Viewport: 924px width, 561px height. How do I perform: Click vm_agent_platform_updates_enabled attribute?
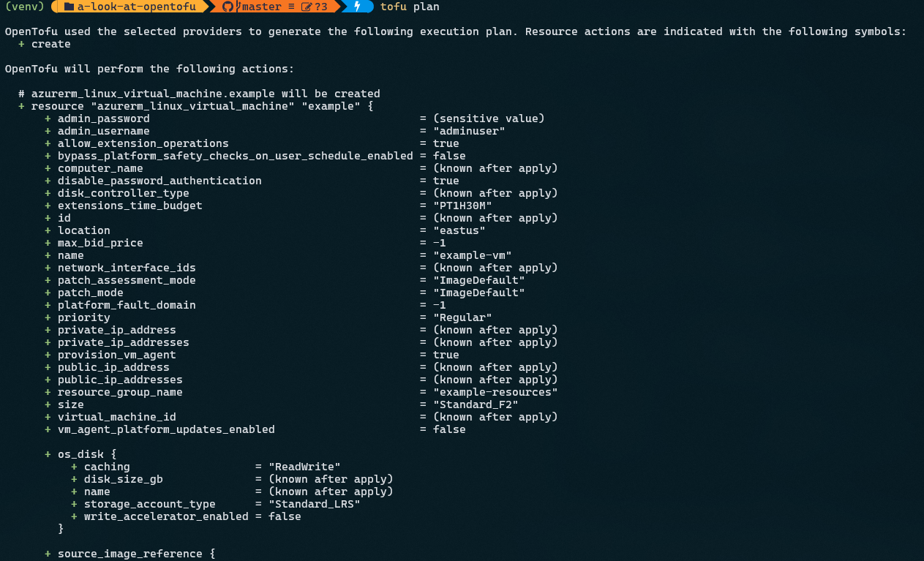[x=166, y=429]
